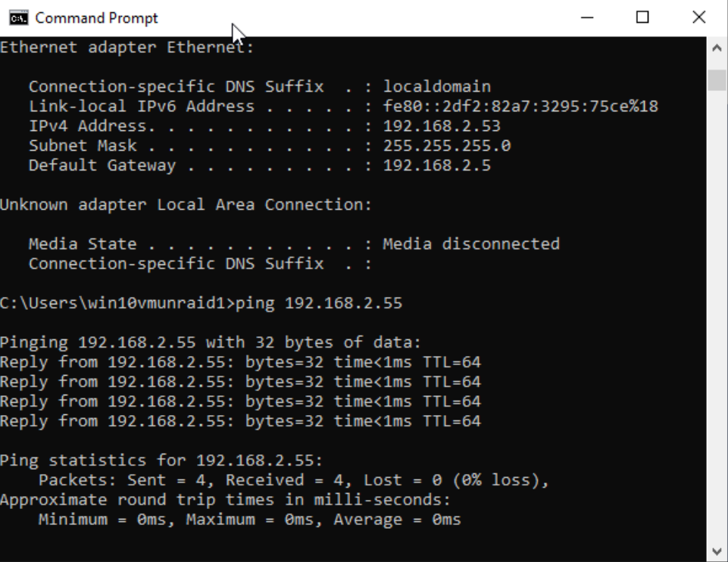
Task: Click the vertical scrollbar thumb
Action: [717, 80]
